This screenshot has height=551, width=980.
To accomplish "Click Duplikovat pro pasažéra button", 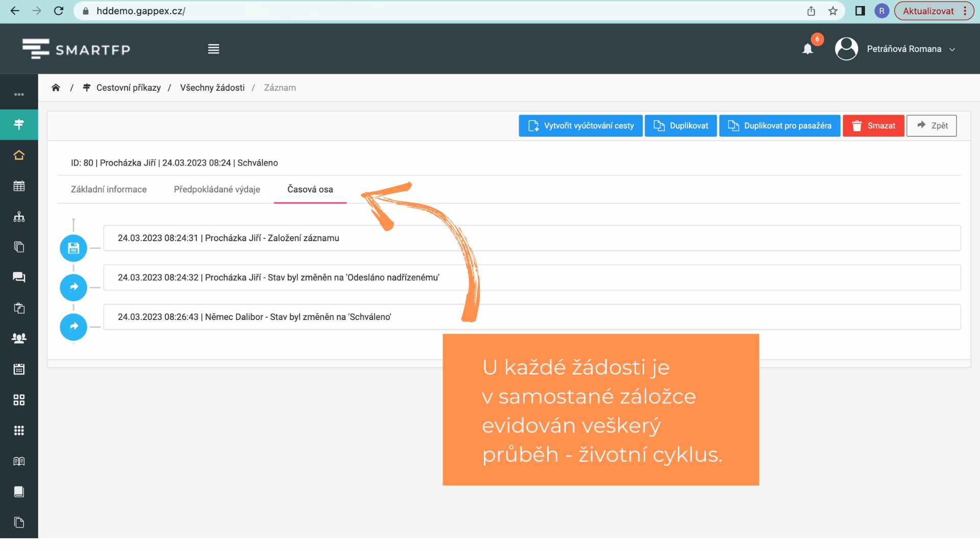I will [779, 126].
